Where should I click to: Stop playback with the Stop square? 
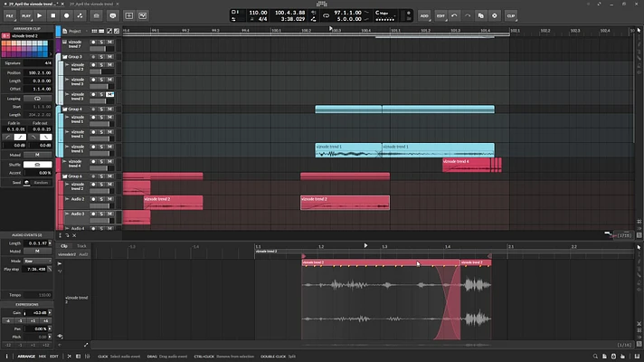(x=53, y=15)
